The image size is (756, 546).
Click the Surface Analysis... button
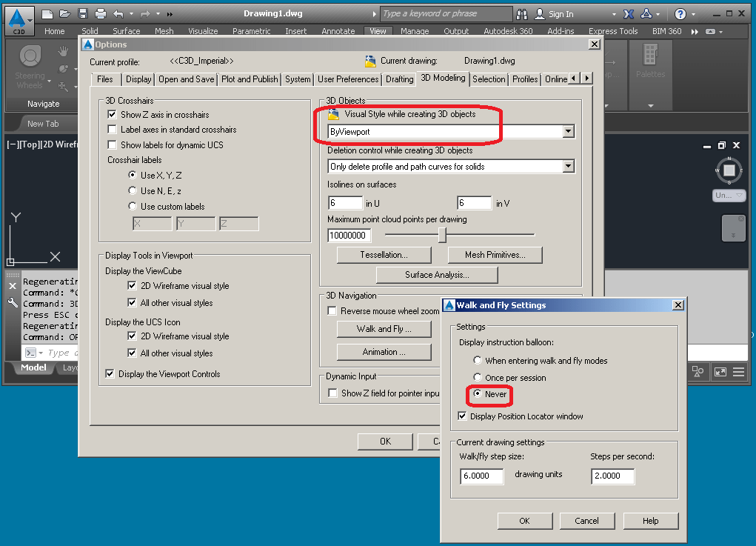(x=437, y=274)
